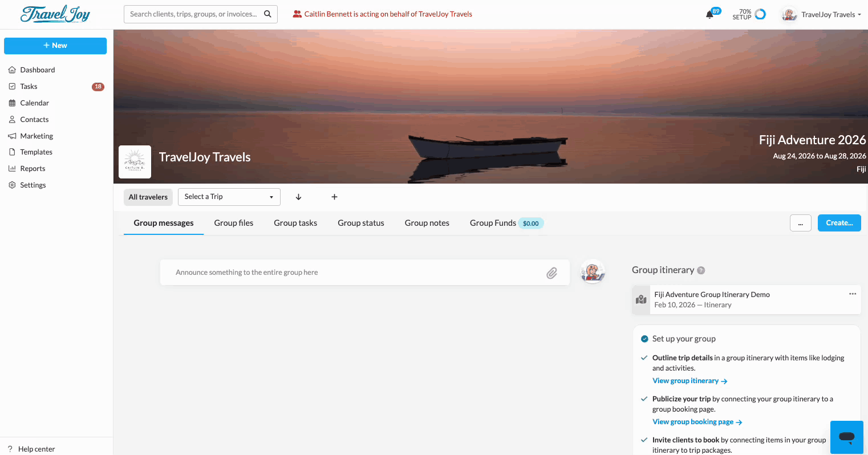Click the paperclip attachment icon
The image size is (868, 455).
pos(551,273)
